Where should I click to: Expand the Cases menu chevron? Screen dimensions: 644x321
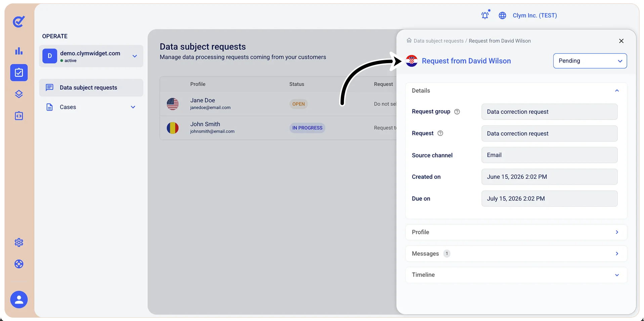click(133, 107)
